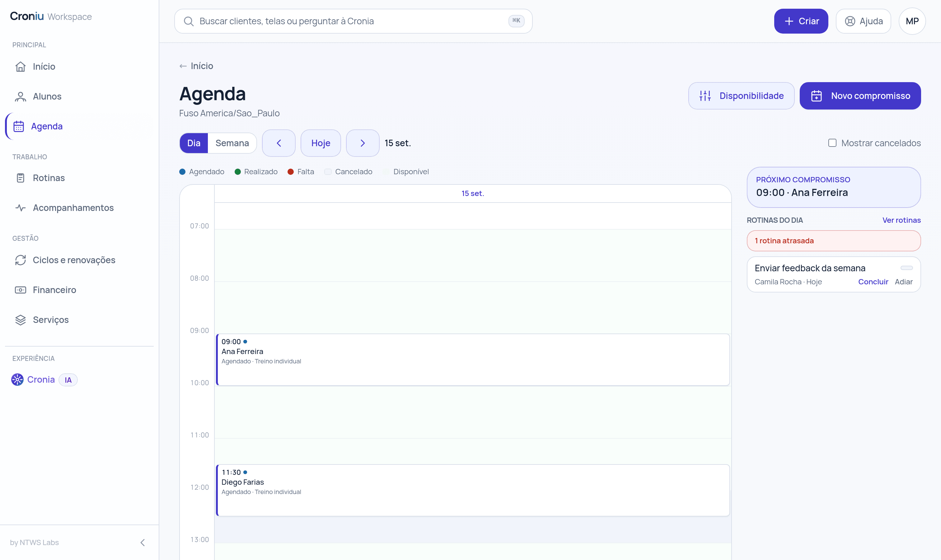Viewport: 941px width, 560px height.
Task: Open Ciclos e renovações in the sidebar
Action: (79, 260)
